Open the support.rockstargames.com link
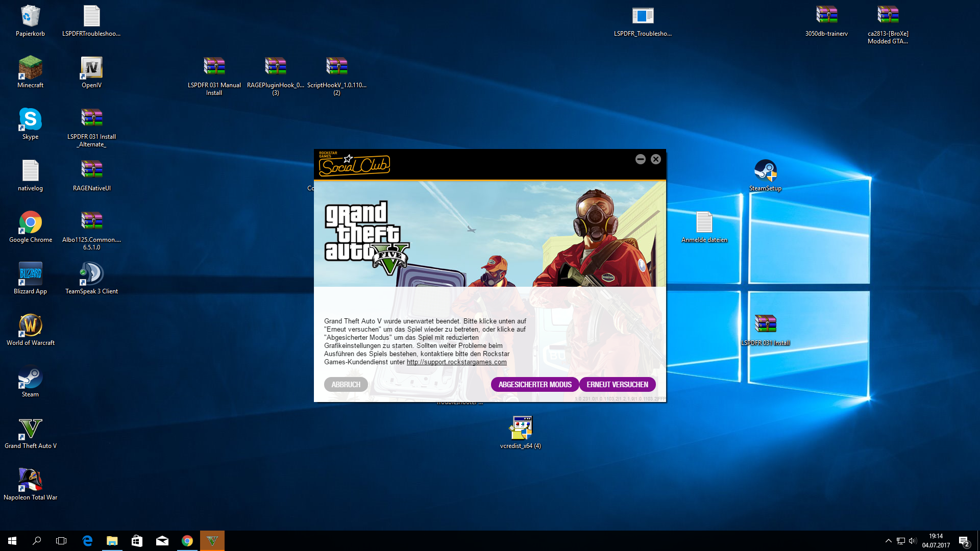Screen dimensions: 980x551 coord(456,362)
